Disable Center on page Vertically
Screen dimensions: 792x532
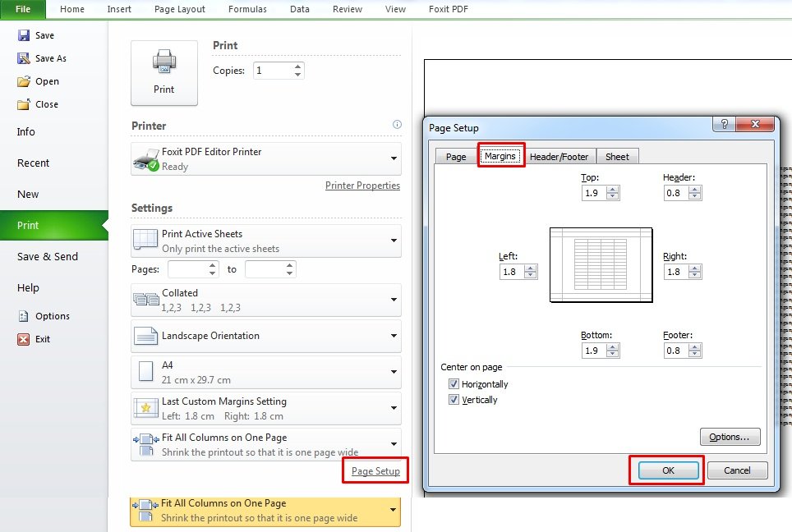[454, 400]
